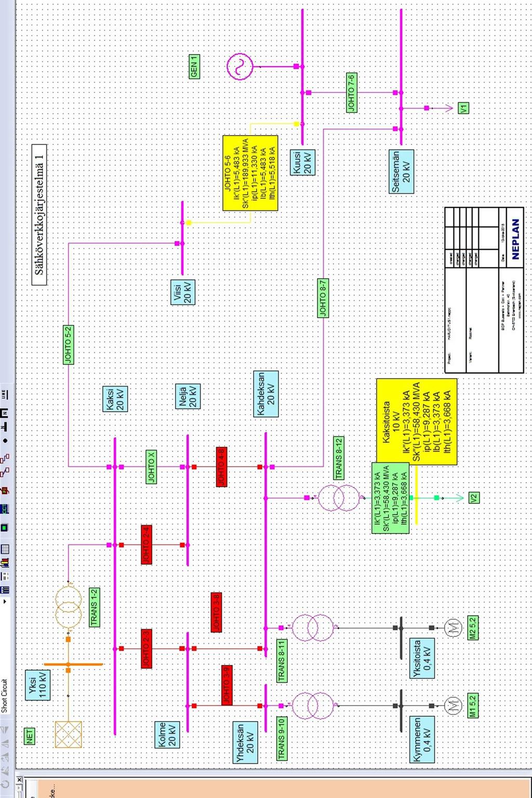Click the green short-circuit results box
This screenshot has width=532, height=798.
click(390, 498)
